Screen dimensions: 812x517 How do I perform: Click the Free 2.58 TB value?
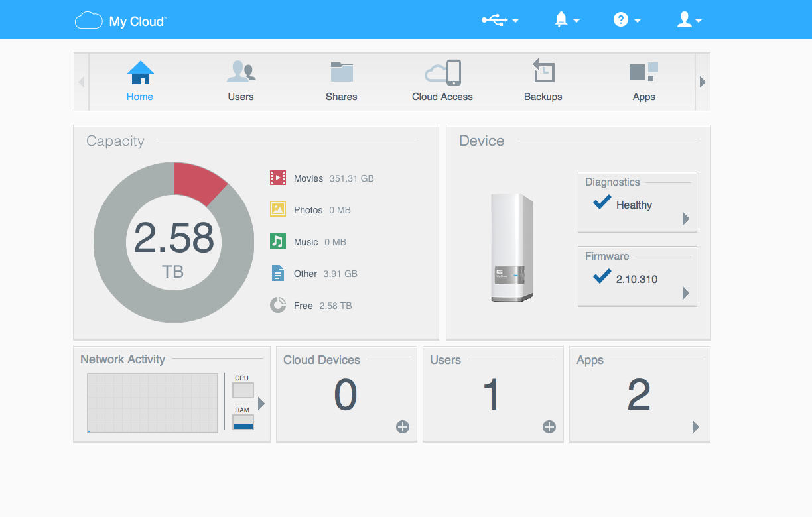(336, 306)
